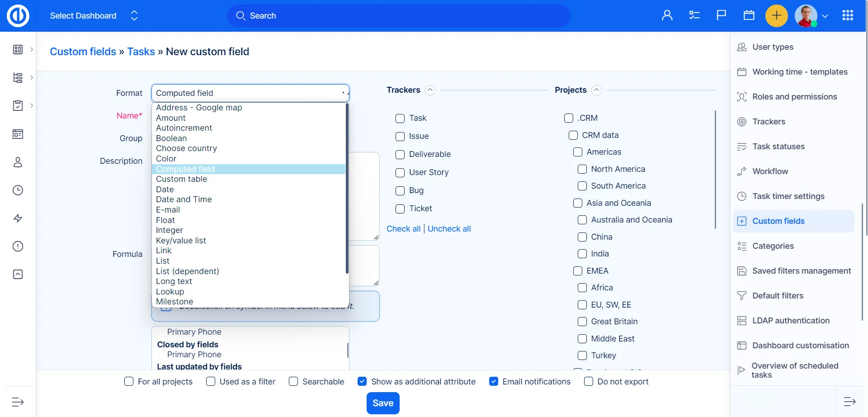868x417 pixels.
Task: Click the Search input field
Action: [398, 16]
